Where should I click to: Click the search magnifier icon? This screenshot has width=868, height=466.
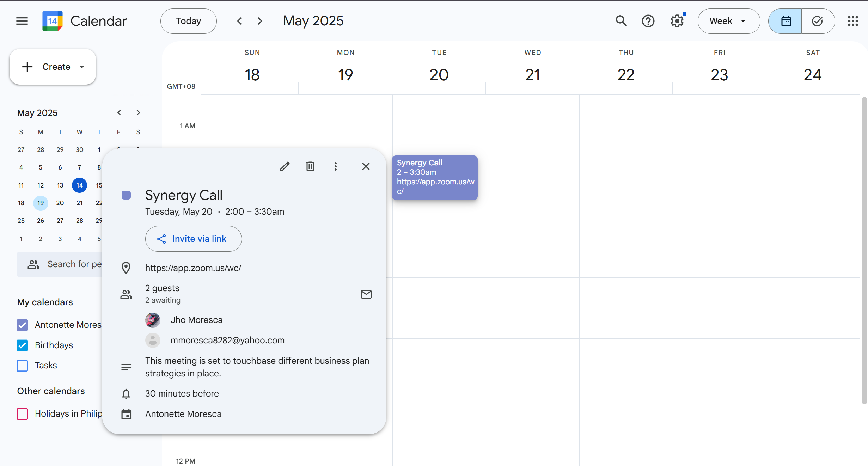click(x=621, y=21)
